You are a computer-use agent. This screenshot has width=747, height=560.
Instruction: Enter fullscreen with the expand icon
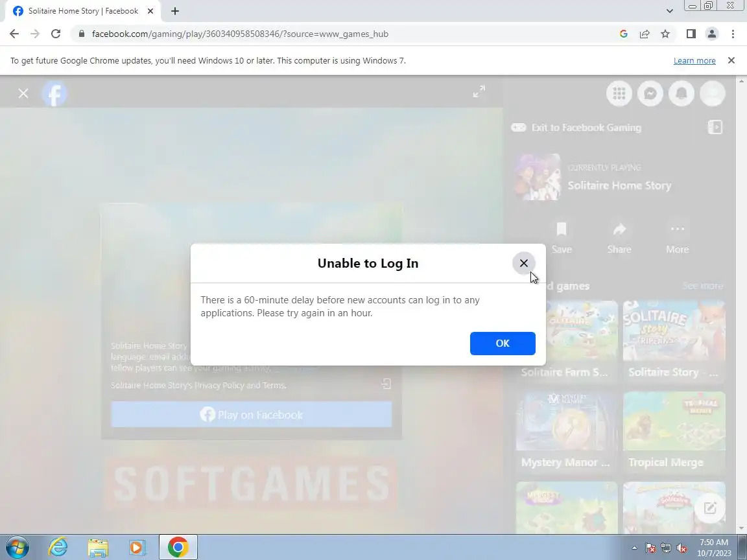pyautogui.click(x=479, y=91)
